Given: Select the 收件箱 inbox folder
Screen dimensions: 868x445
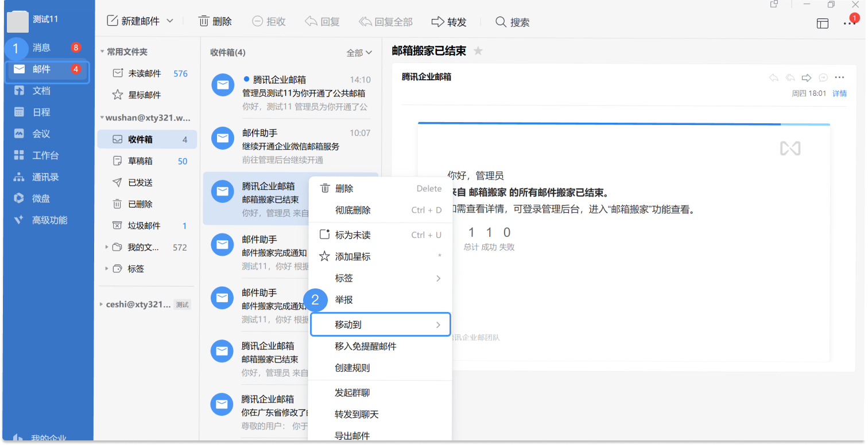Looking at the screenshot, I should [x=147, y=139].
